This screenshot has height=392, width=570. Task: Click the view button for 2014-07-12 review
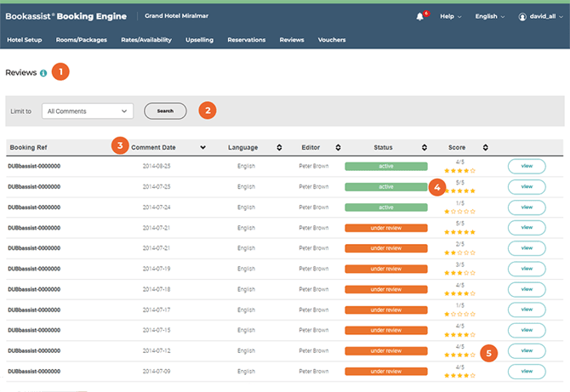[526, 350]
